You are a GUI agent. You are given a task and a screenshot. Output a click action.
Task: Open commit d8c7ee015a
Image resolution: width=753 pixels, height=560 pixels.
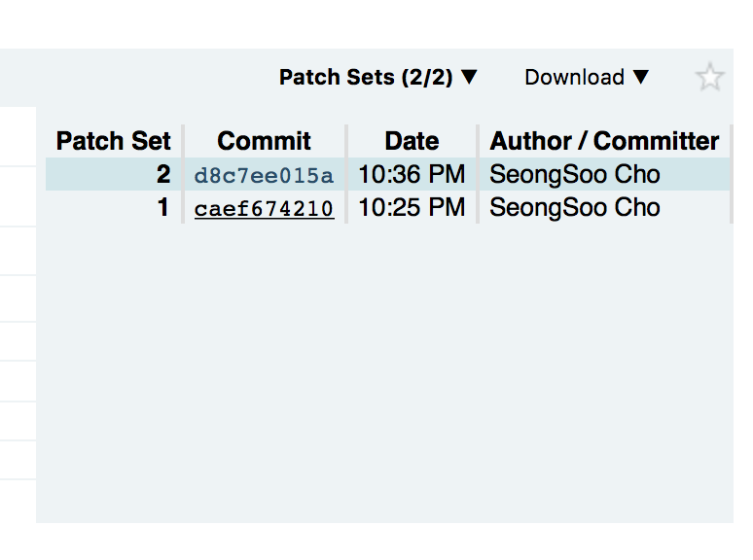(264, 176)
